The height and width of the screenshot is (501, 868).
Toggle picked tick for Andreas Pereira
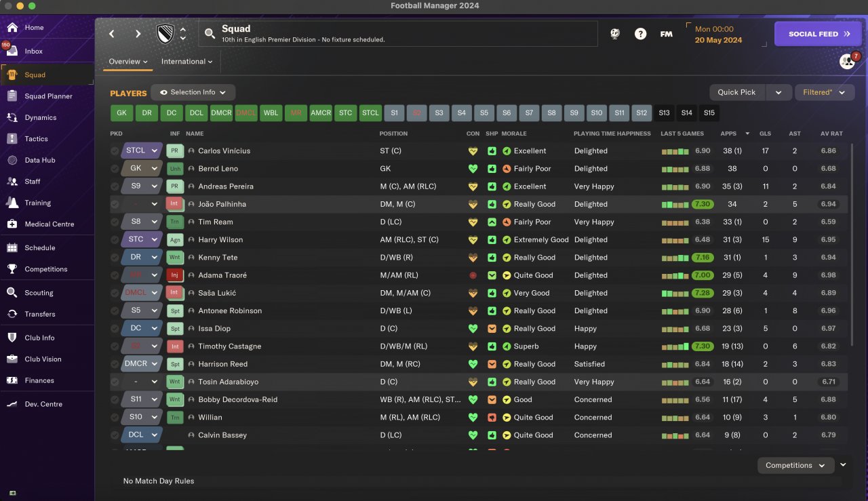coord(115,186)
